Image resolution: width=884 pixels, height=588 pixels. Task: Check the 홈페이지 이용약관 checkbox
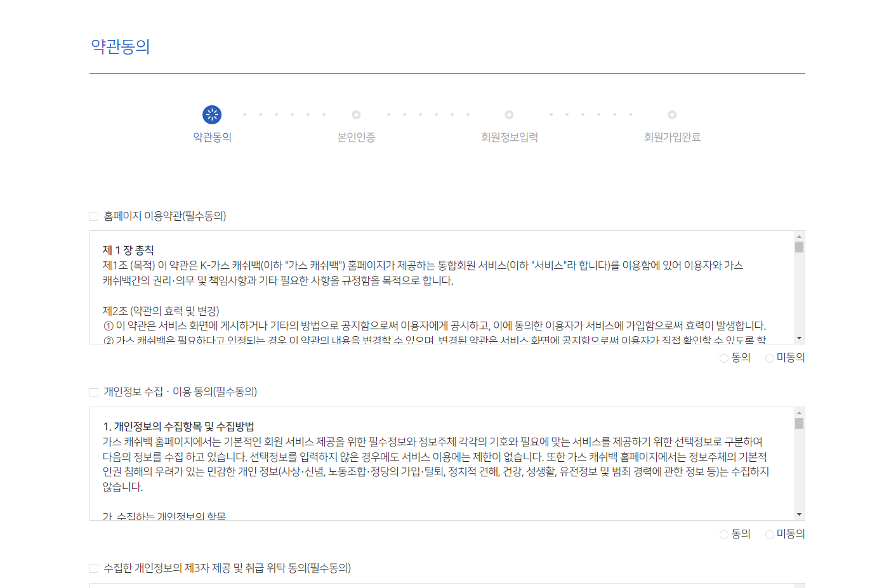[93, 216]
